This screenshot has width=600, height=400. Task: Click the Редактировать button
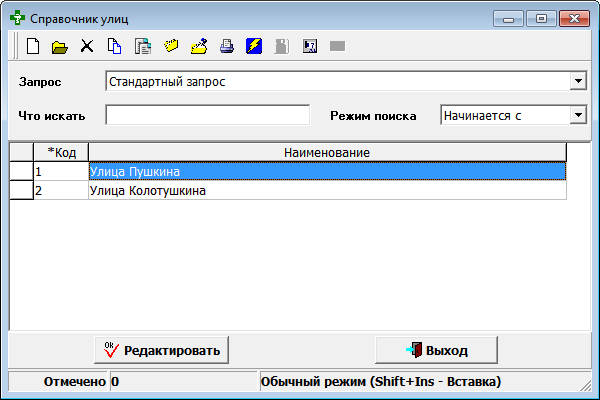click(x=161, y=350)
